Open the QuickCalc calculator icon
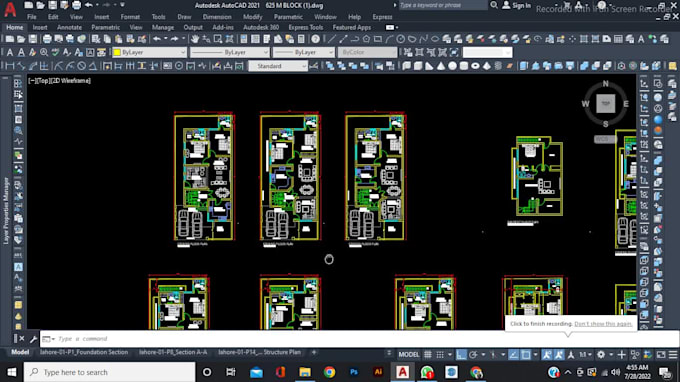The height and width of the screenshot is (382, 680). pyautogui.click(x=301, y=39)
